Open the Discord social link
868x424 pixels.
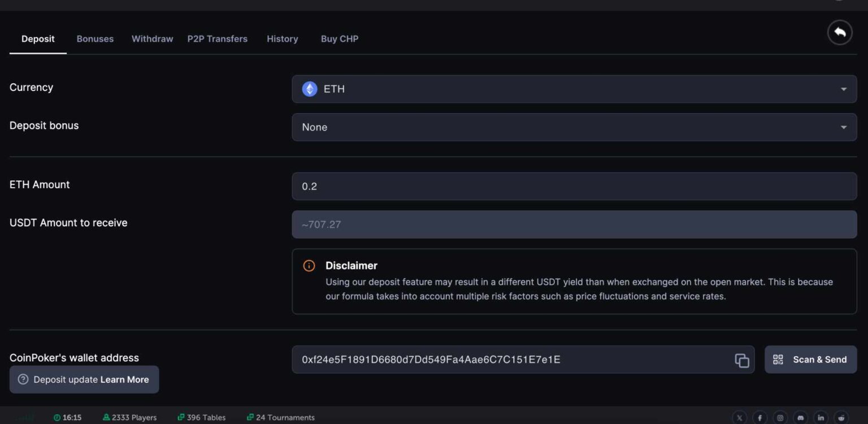tap(800, 418)
